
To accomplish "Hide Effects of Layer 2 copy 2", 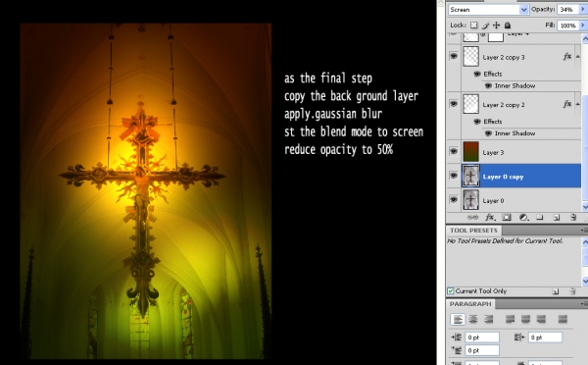I will click(477, 122).
